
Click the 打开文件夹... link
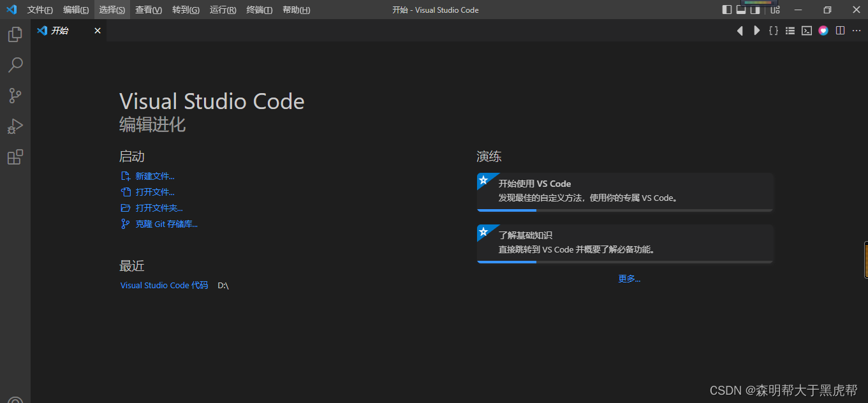tap(159, 208)
